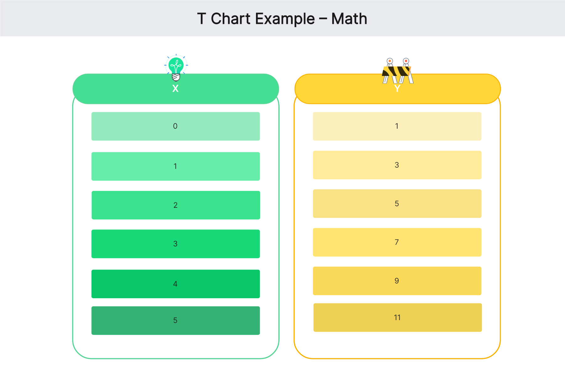Click the Y column cell with 1
The height and width of the screenshot is (392, 565).
(x=397, y=126)
